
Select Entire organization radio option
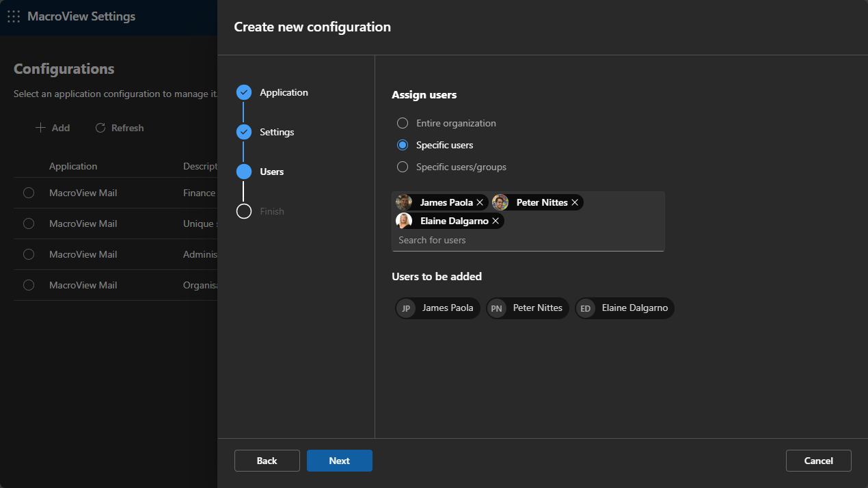(x=403, y=123)
